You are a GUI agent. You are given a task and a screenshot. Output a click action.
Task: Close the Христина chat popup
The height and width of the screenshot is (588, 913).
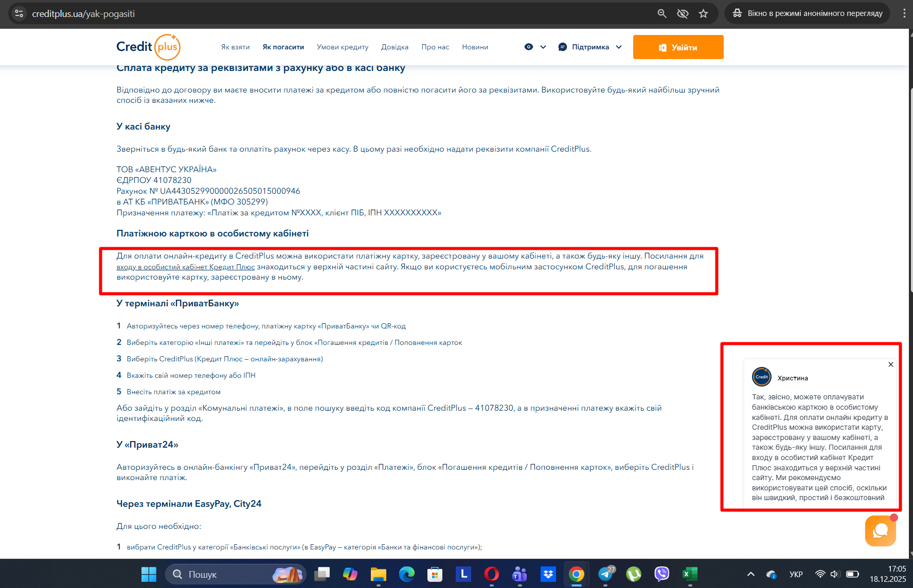890,364
